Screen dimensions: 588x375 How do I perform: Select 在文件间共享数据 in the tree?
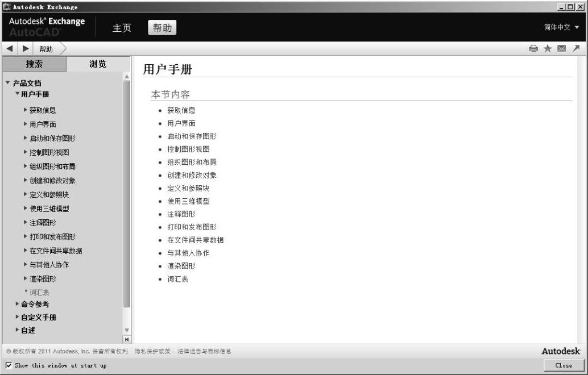56,251
